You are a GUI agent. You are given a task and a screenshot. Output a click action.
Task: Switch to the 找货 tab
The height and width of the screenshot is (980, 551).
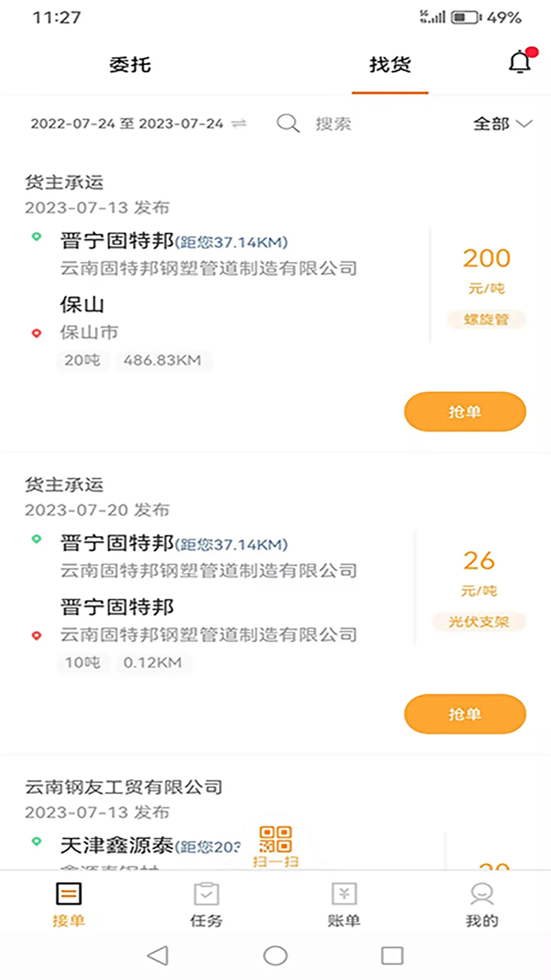390,65
